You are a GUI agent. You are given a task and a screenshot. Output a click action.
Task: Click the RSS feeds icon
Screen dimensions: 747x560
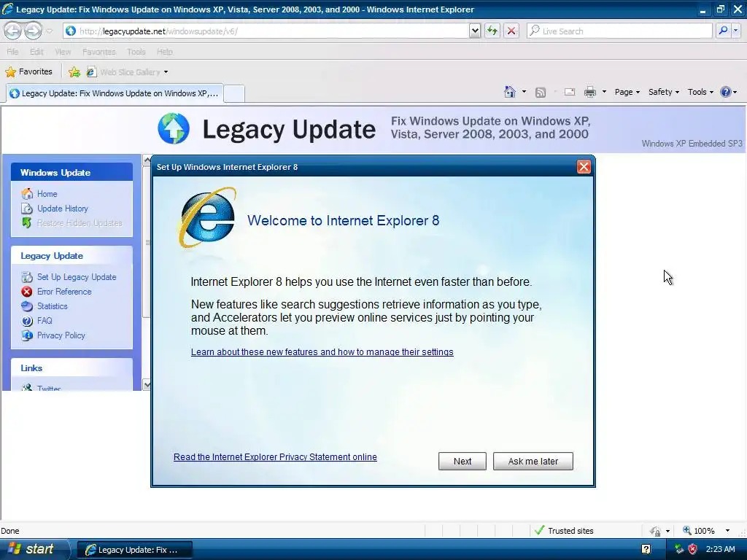pyautogui.click(x=541, y=93)
